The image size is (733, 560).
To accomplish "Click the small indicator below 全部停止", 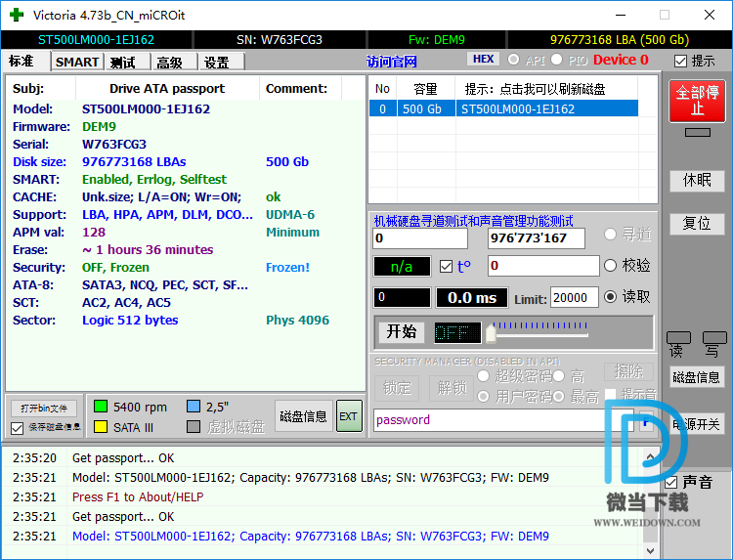I will tap(698, 133).
